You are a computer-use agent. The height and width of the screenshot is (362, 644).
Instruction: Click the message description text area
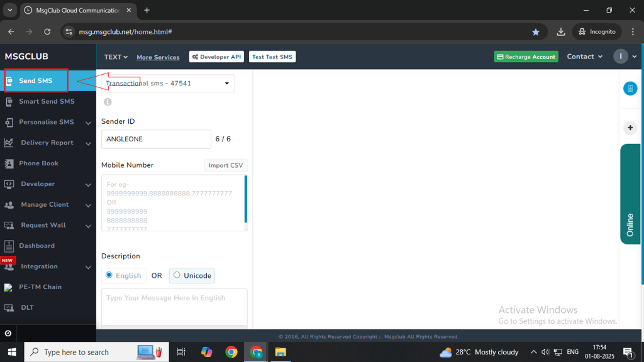(174, 307)
